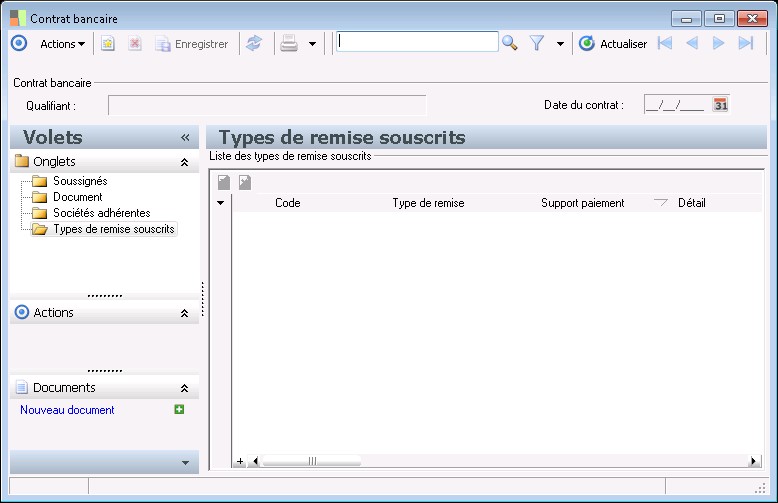Sort by the Code column header
Screen dimensions: 778x503
[x=288, y=203]
